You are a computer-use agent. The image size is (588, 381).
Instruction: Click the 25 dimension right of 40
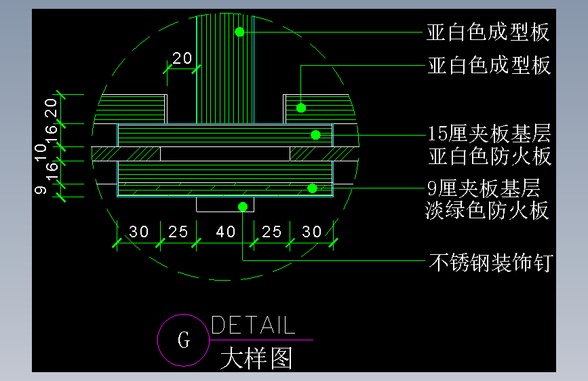271,232
